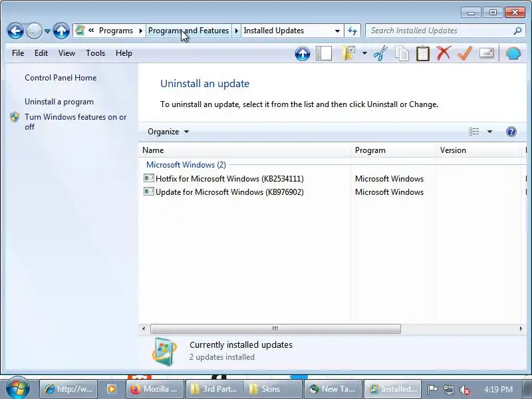532x399 pixels.
Task: Click the Copy toolbar icon
Action: (402, 54)
